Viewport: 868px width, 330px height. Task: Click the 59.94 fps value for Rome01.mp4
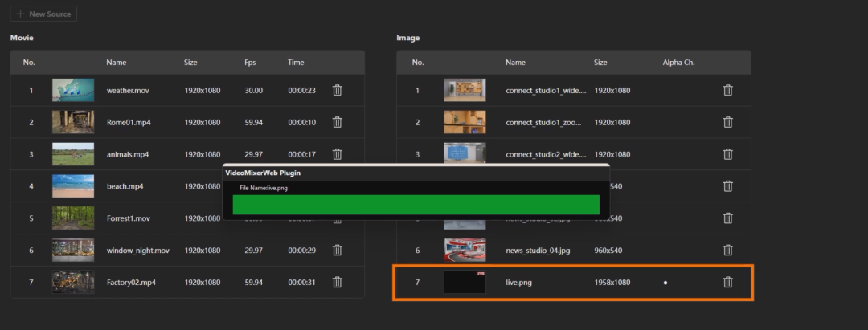[253, 122]
